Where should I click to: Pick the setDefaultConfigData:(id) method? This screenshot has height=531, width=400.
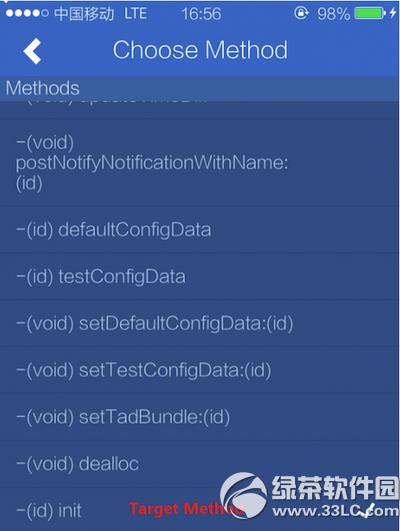200,323
